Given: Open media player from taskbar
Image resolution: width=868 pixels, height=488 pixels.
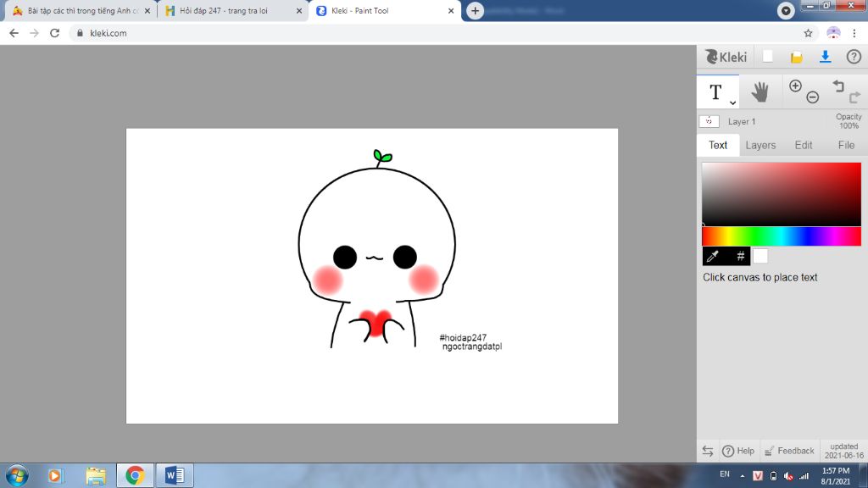Looking at the screenshot, I should (x=55, y=476).
